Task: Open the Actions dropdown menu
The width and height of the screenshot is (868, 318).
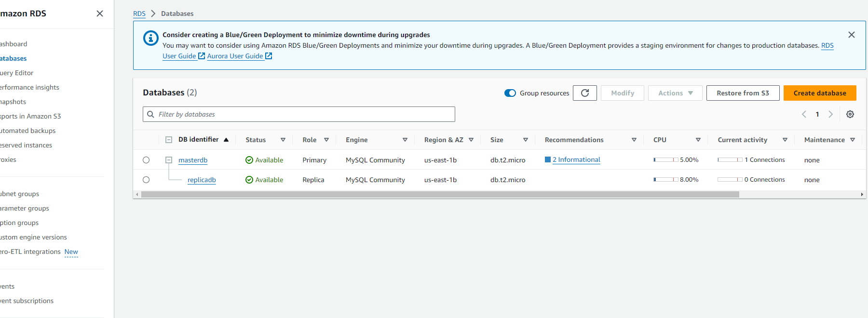Action: [675, 93]
